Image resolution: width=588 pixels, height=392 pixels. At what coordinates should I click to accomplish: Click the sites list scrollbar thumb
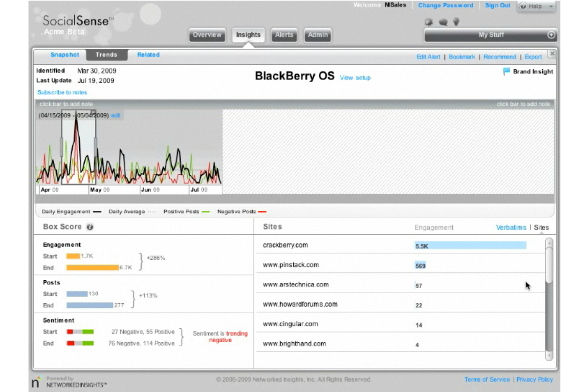click(x=549, y=265)
